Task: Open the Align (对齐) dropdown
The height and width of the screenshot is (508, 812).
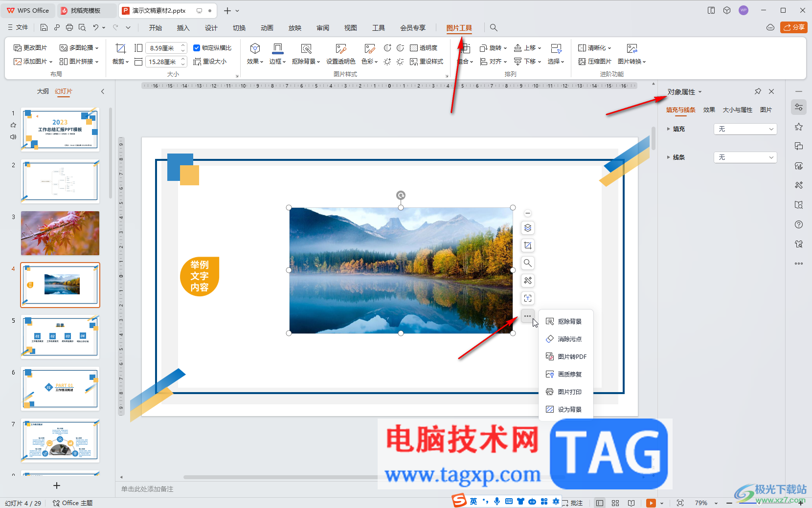Action: [493, 62]
